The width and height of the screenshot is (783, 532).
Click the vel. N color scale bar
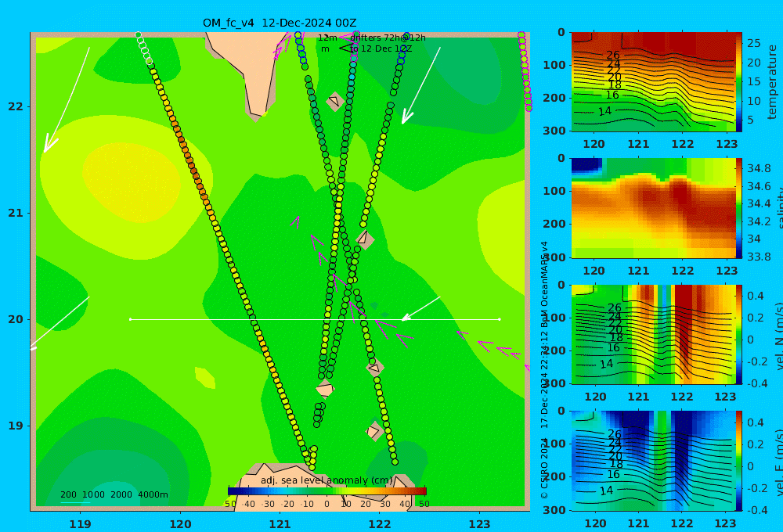[739, 334]
